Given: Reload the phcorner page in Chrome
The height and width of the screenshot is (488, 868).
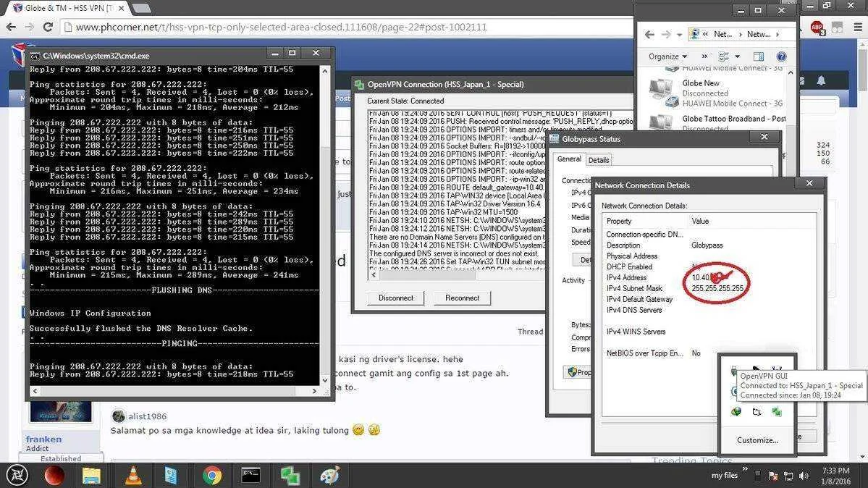Looking at the screenshot, I should coord(49,27).
